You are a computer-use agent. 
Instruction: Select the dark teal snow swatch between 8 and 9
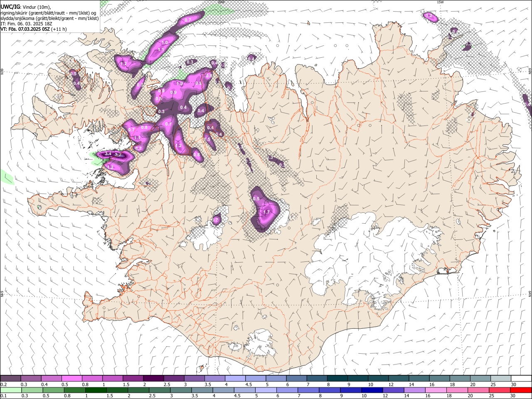coord(337,378)
